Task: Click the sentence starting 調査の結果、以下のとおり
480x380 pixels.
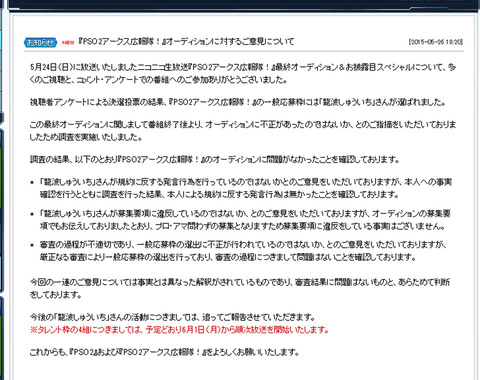Action: point(214,159)
